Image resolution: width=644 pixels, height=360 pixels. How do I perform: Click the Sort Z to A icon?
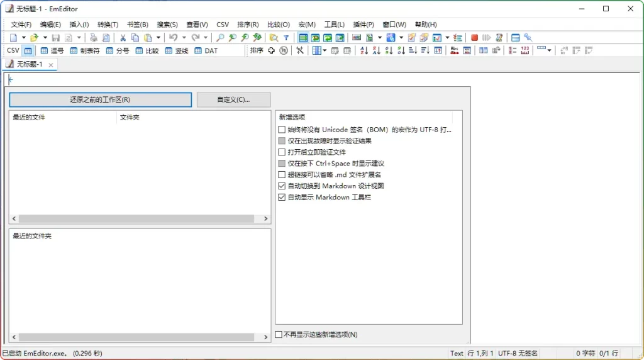(376, 50)
